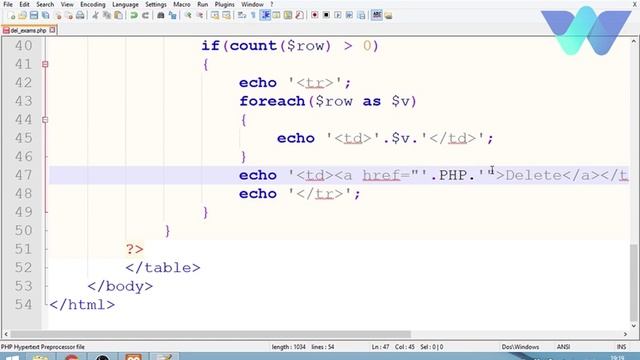Toggle INS mode in status bar
Viewport: 640px width, 360px height.
621,347
